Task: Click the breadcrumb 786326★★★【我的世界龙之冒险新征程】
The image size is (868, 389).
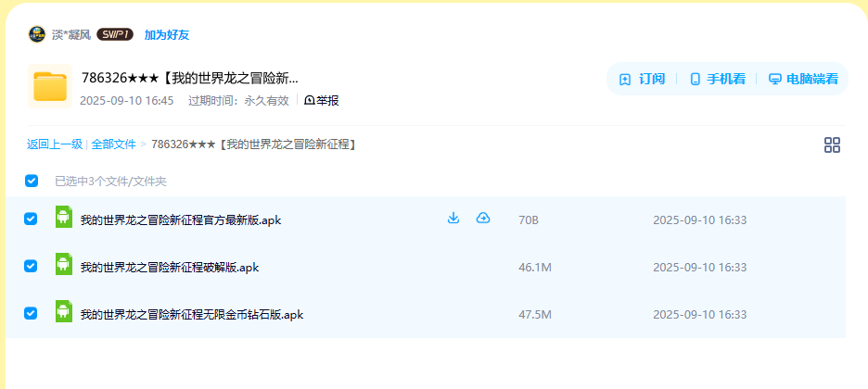Action: click(253, 144)
